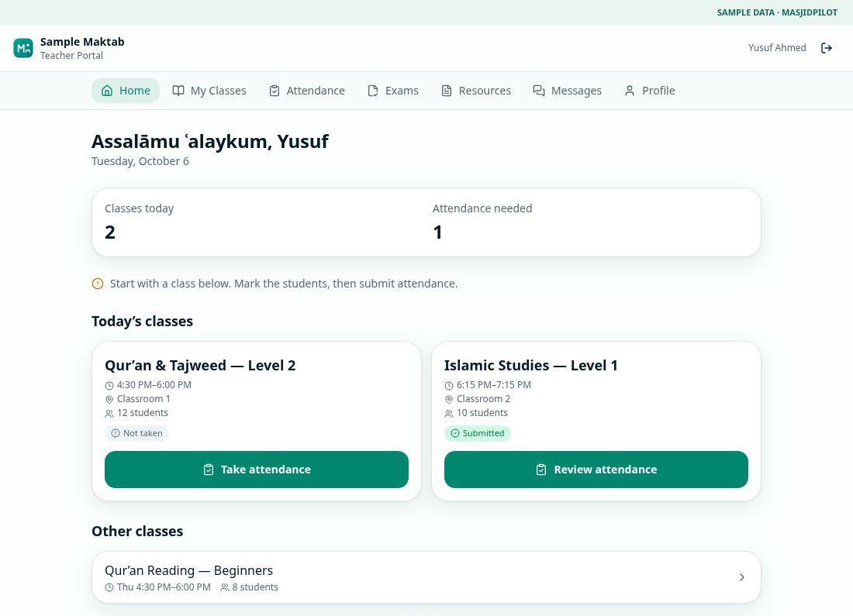Click the people icon beside 8 students

coord(225,588)
